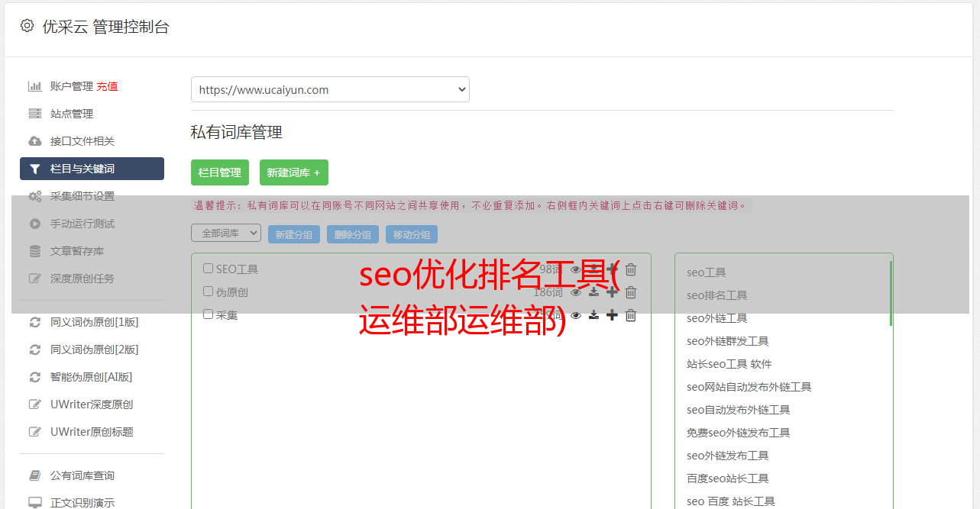Download the 采集 library keywords
Screen dimensions: 980x509
tap(594, 315)
